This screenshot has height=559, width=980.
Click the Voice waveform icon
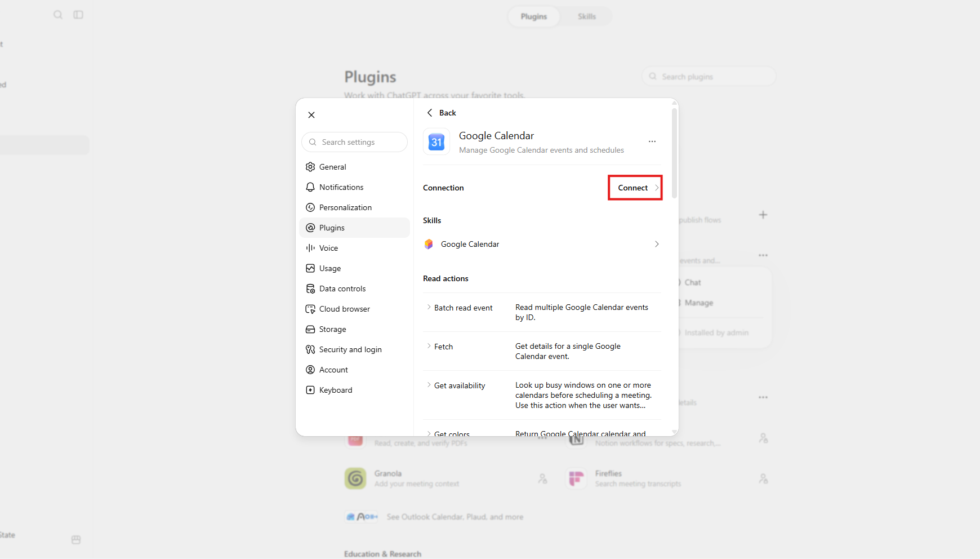pyautogui.click(x=310, y=248)
